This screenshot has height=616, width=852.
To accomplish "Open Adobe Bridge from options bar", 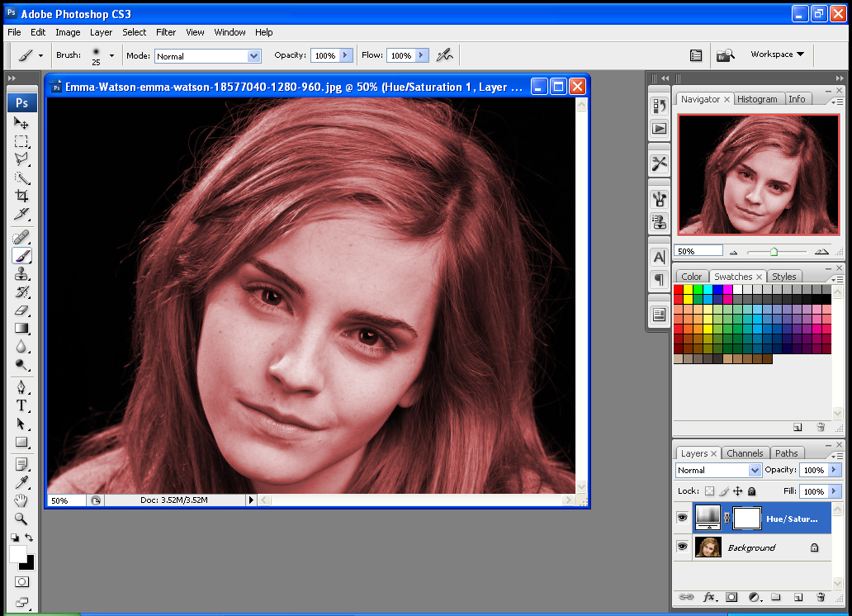I will 725,55.
